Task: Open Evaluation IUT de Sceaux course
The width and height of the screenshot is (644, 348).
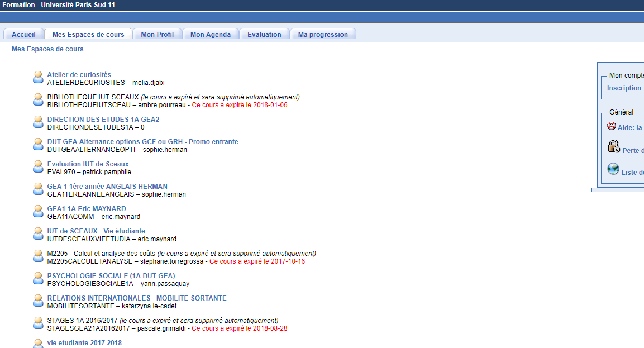Action: [88, 164]
